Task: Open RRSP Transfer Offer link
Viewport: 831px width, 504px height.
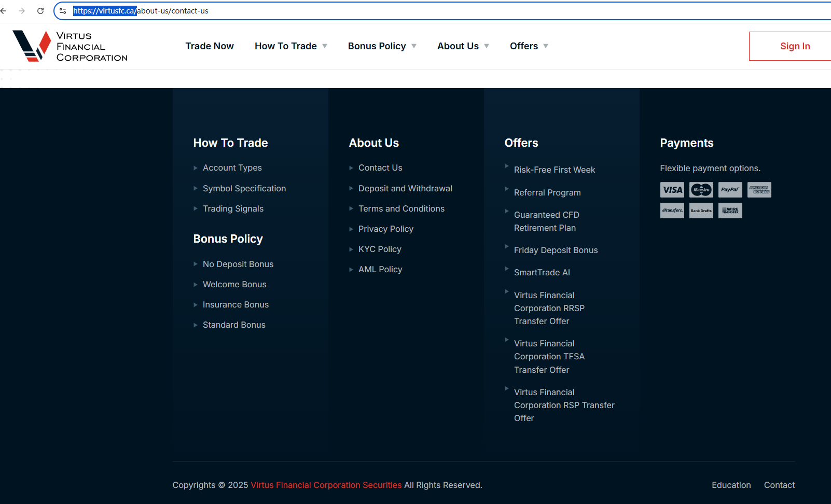Action: click(549, 309)
